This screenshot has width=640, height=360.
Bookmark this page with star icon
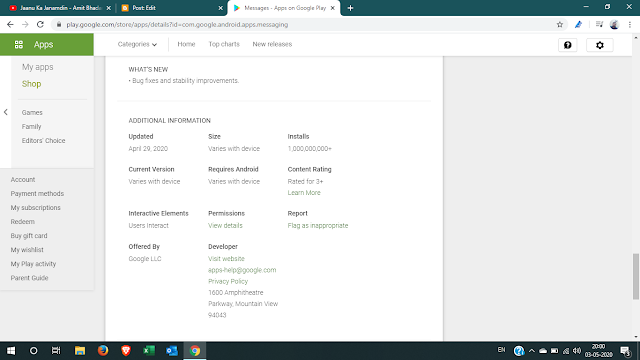click(560, 24)
